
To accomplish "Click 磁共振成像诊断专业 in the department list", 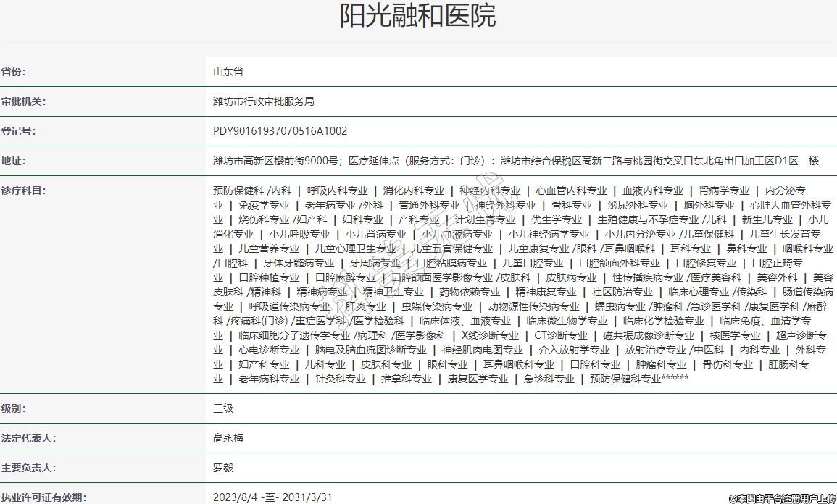I will point(649,336).
